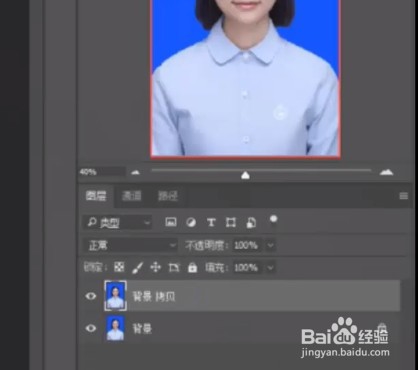
Task: Open the 类型 layer filter dropdown
Action: coord(117,223)
